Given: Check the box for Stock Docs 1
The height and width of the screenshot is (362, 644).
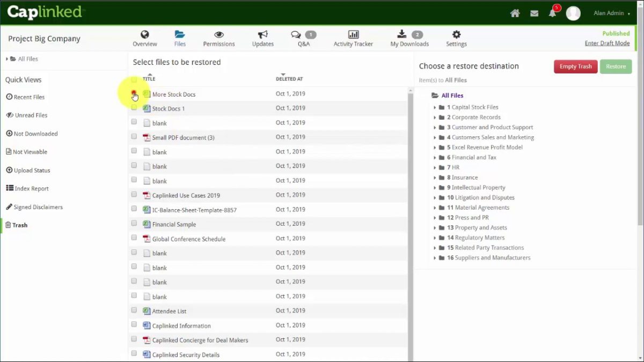Looking at the screenshot, I should coord(134,107).
